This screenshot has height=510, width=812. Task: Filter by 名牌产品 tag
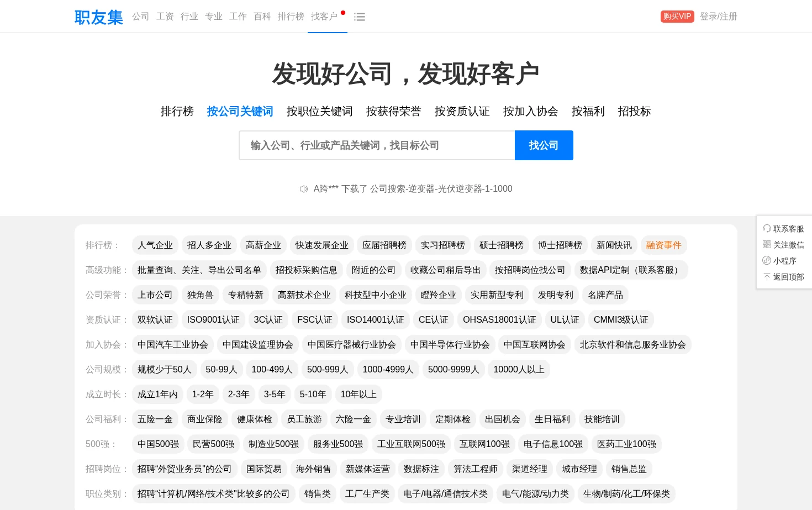(x=605, y=295)
